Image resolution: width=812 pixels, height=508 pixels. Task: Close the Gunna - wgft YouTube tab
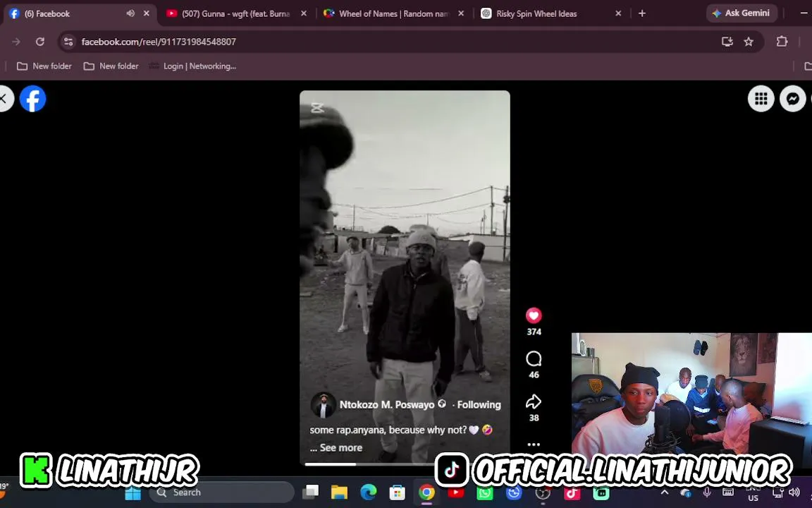[304, 13]
